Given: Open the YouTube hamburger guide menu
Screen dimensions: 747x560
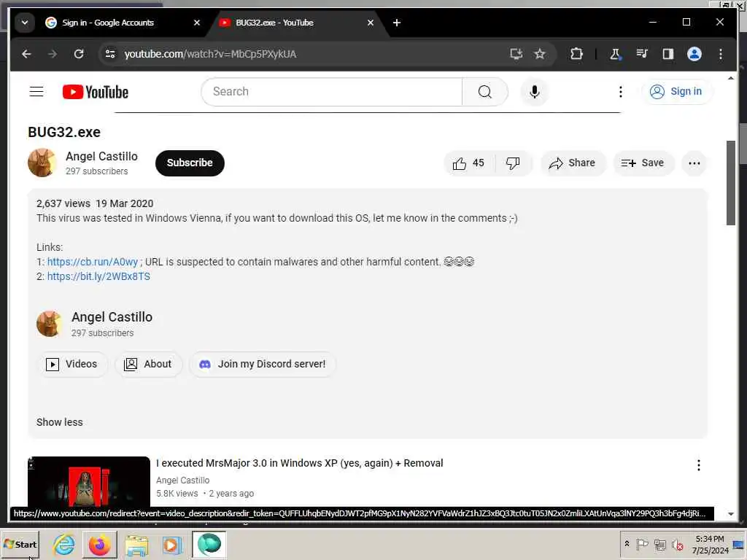Looking at the screenshot, I should point(36,91).
